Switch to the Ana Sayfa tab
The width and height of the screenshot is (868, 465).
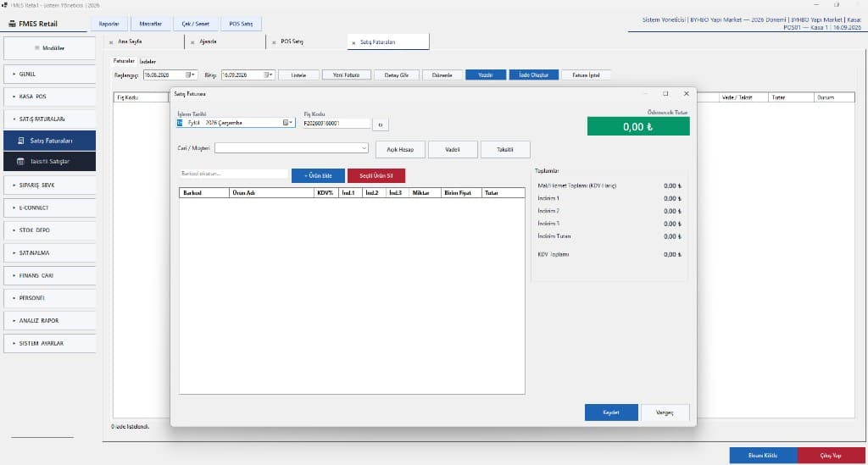(130, 42)
